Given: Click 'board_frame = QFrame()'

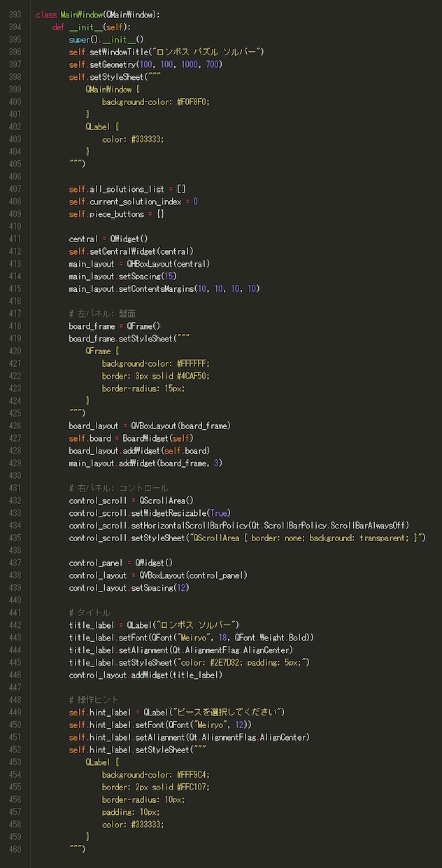Looking at the screenshot, I should [x=115, y=326].
